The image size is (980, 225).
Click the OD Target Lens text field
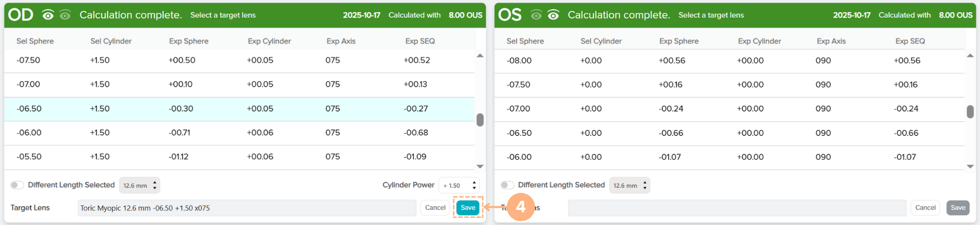(247, 208)
